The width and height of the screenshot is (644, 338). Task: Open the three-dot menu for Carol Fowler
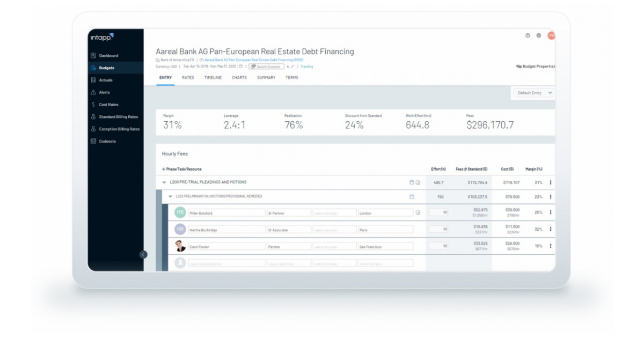point(551,246)
